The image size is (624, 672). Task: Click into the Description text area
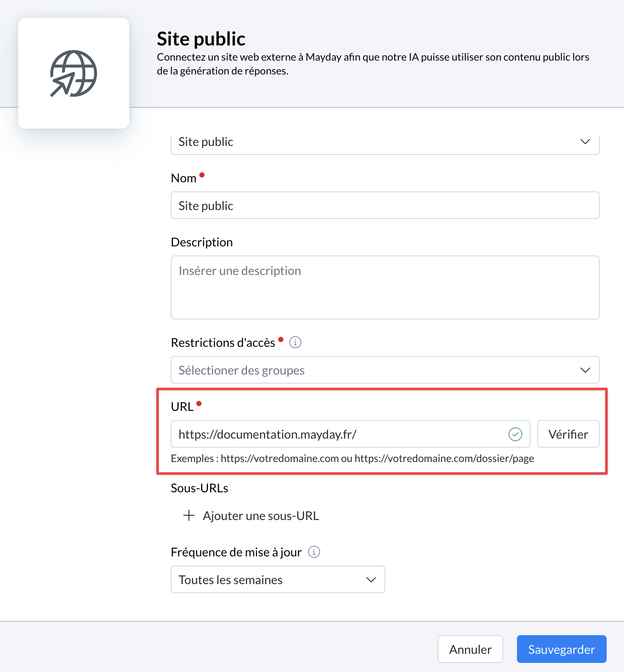(x=385, y=288)
